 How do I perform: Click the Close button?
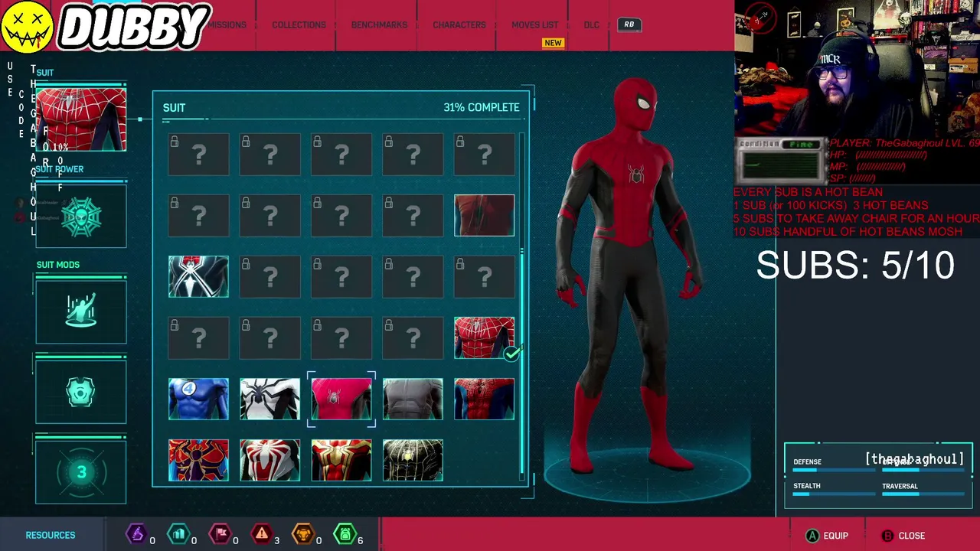tap(903, 536)
